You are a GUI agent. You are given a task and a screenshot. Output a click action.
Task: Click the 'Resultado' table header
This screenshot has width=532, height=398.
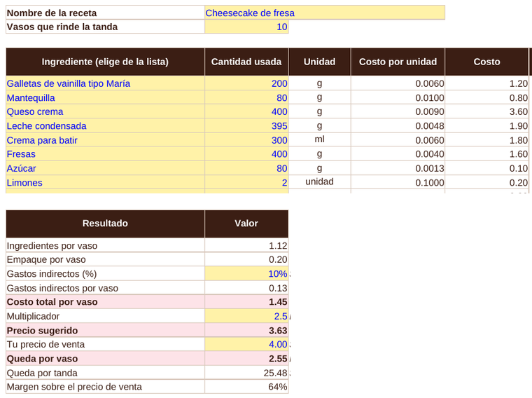click(x=105, y=224)
